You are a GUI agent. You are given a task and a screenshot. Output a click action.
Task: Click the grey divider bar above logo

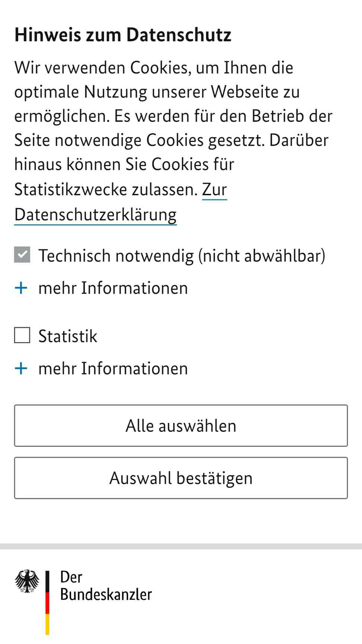click(x=181, y=546)
